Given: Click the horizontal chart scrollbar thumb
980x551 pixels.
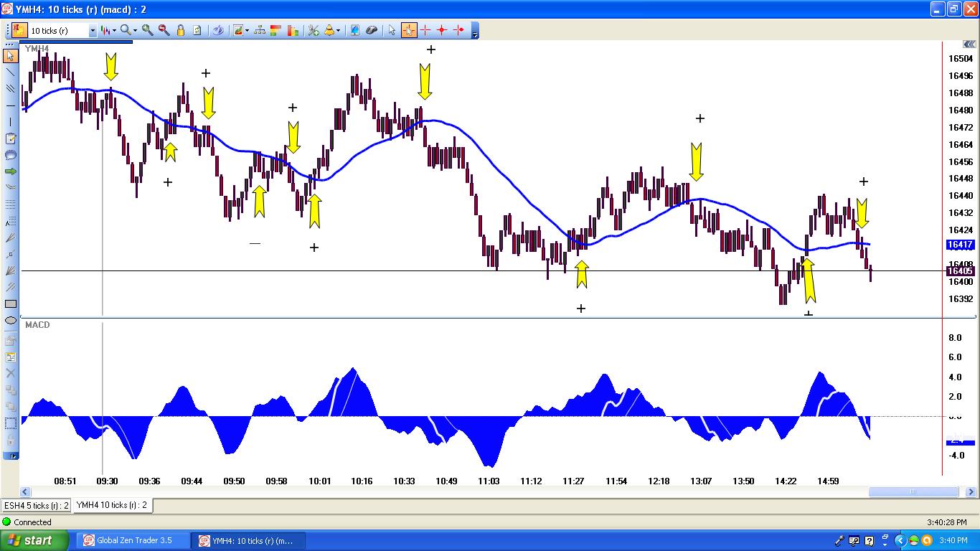Looking at the screenshot, I should pyautogui.click(x=913, y=492).
